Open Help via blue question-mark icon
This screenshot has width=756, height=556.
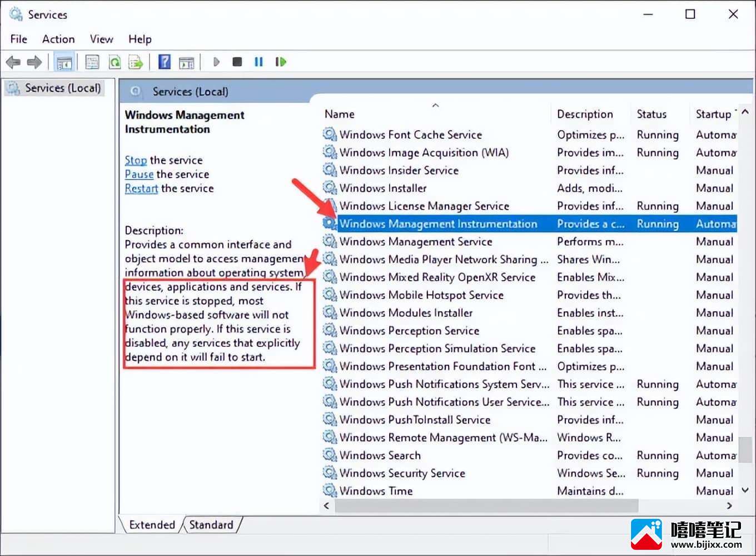pyautogui.click(x=165, y=62)
